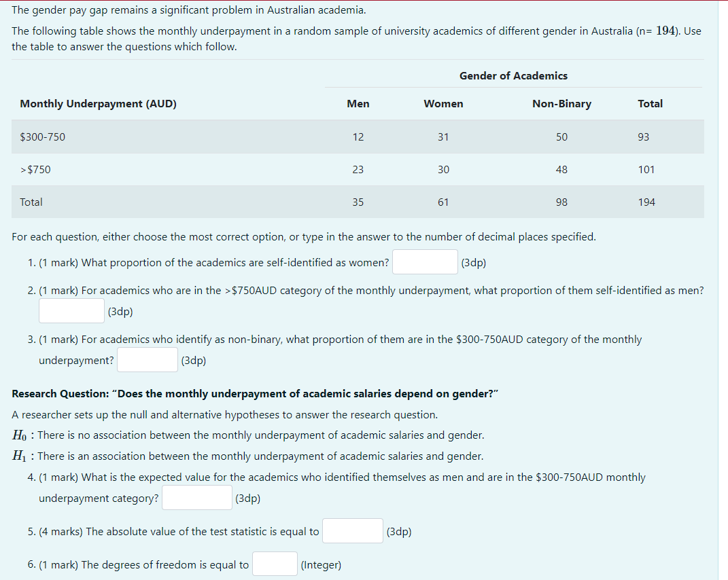Click the non-binary column total 98

tap(561, 202)
